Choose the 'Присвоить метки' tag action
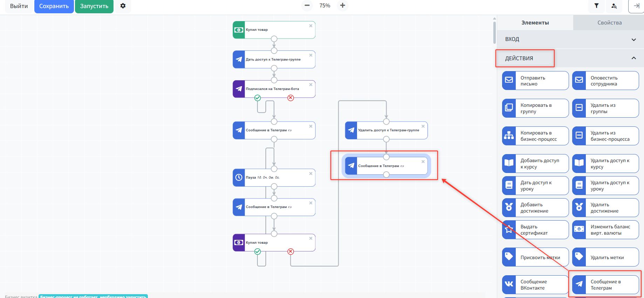This screenshot has width=644, height=298. coord(535,257)
